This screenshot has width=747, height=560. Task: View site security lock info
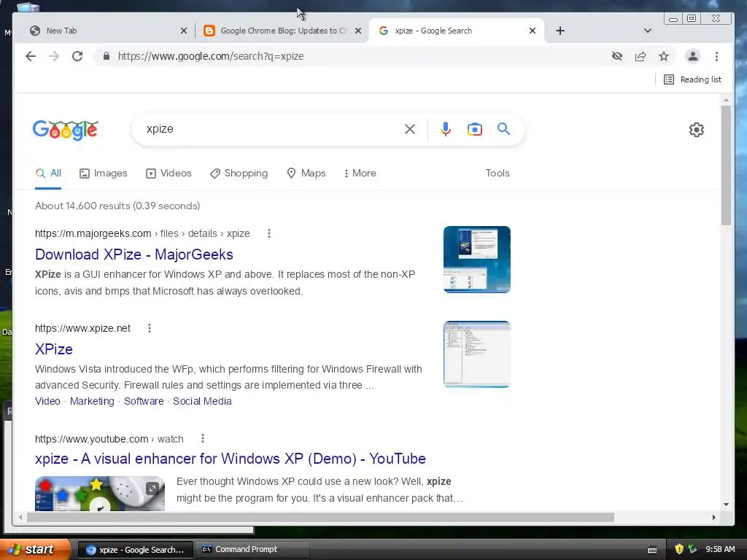pyautogui.click(x=107, y=56)
